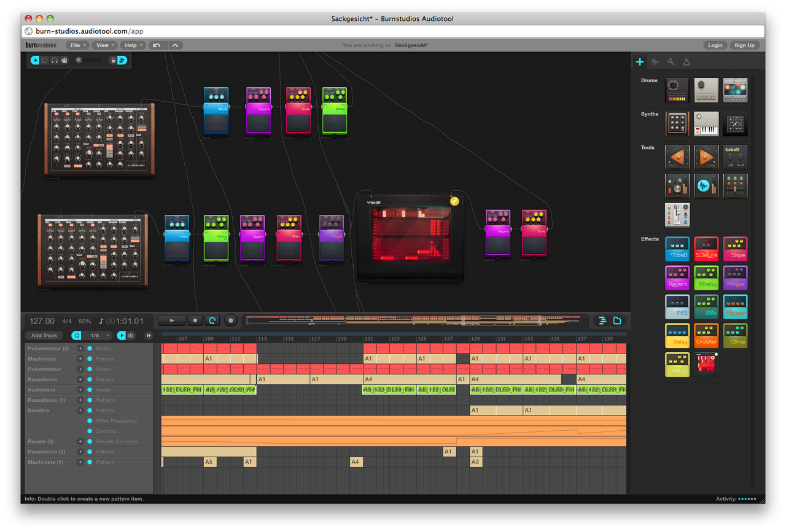Open the File menu
This screenshot has width=786, height=532.
coord(77,45)
